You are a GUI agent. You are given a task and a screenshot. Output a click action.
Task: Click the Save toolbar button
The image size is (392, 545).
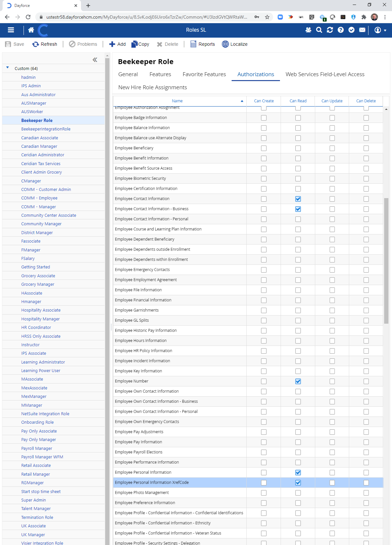click(15, 44)
